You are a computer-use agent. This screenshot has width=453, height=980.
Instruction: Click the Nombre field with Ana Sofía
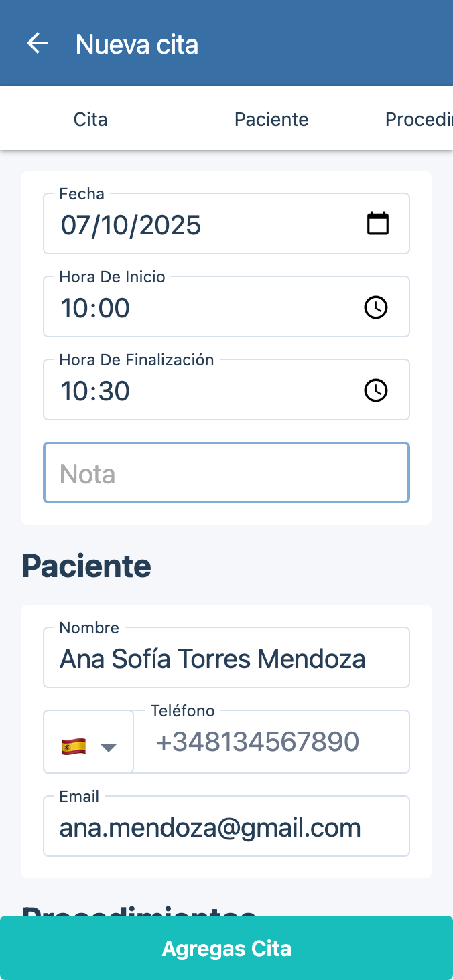(x=226, y=659)
